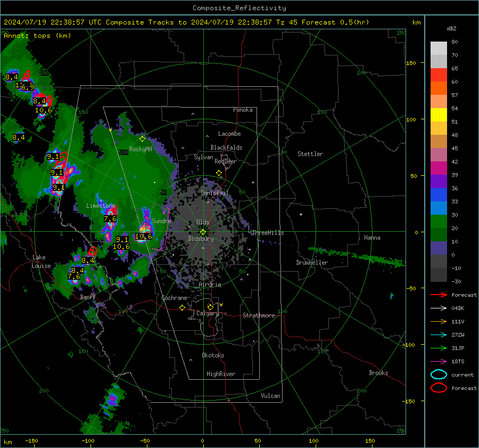Click the Innisfail town label
This screenshot has width=479, height=448.
[x=215, y=193]
